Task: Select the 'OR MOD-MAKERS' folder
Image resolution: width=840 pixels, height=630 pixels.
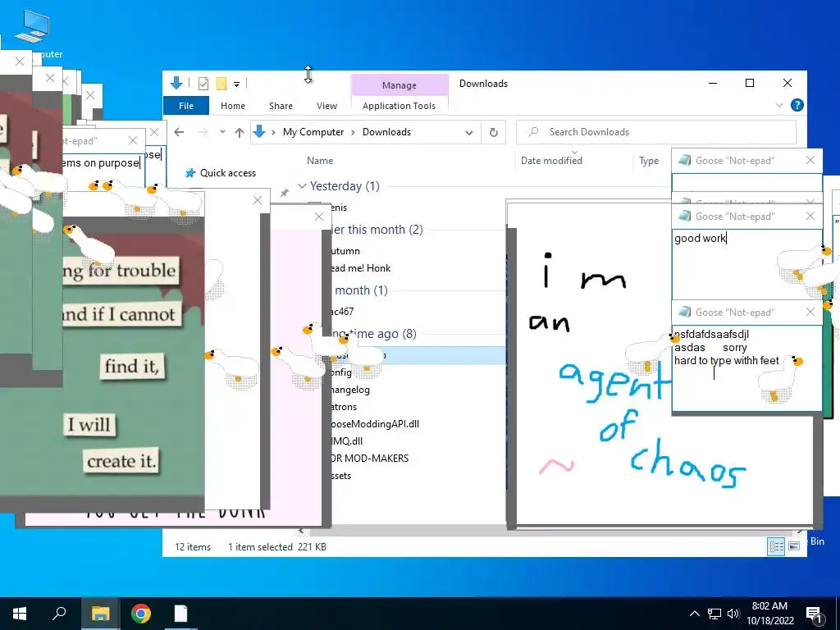Action: click(x=370, y=458)
